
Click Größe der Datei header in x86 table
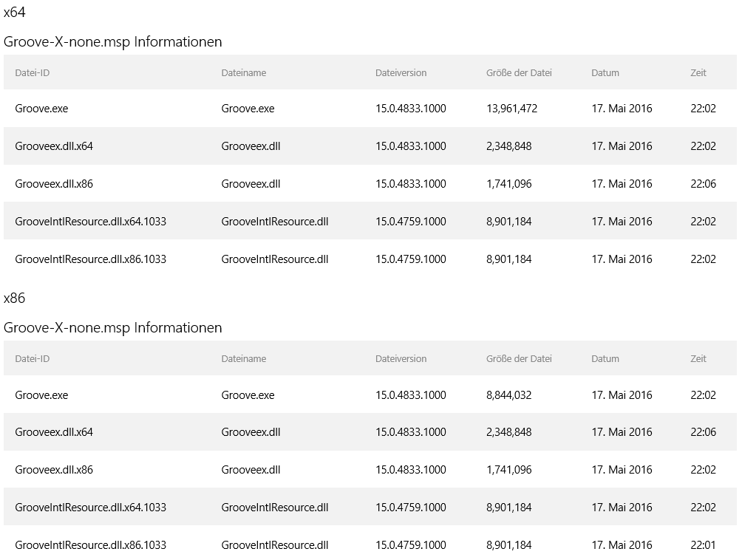click(519, 358)
